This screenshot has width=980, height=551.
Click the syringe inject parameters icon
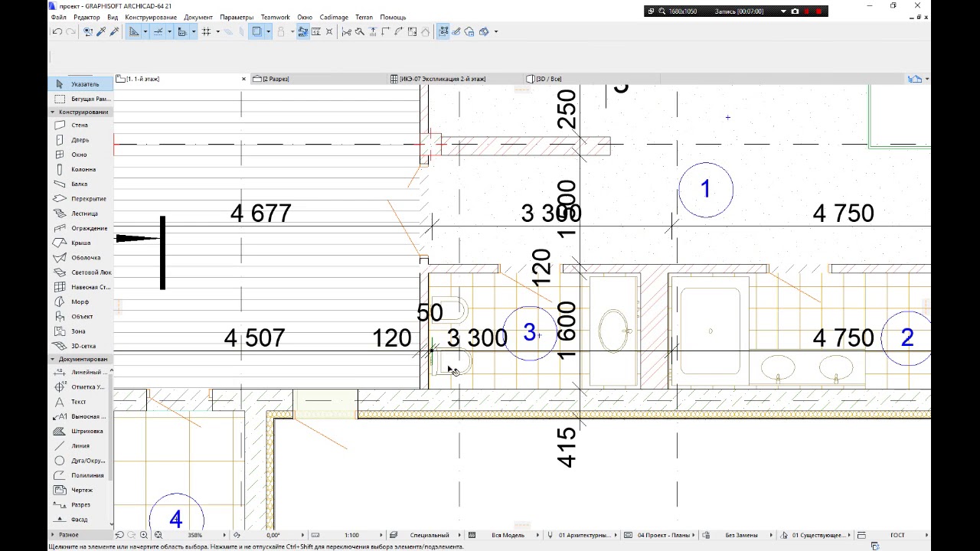click(x=115, y=31)
